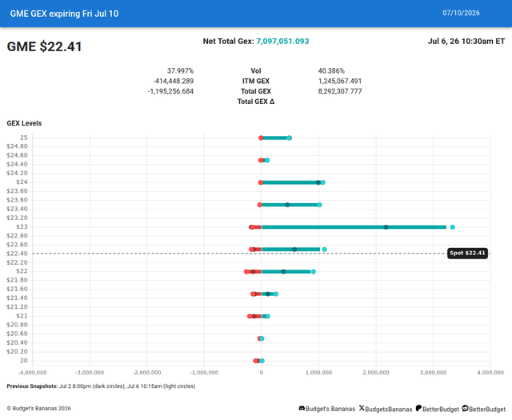This screenshot has width=512, height=420.
Task: Click the $22.40 y-axis label
Action: pyautogui.click(x=17, y=254)
